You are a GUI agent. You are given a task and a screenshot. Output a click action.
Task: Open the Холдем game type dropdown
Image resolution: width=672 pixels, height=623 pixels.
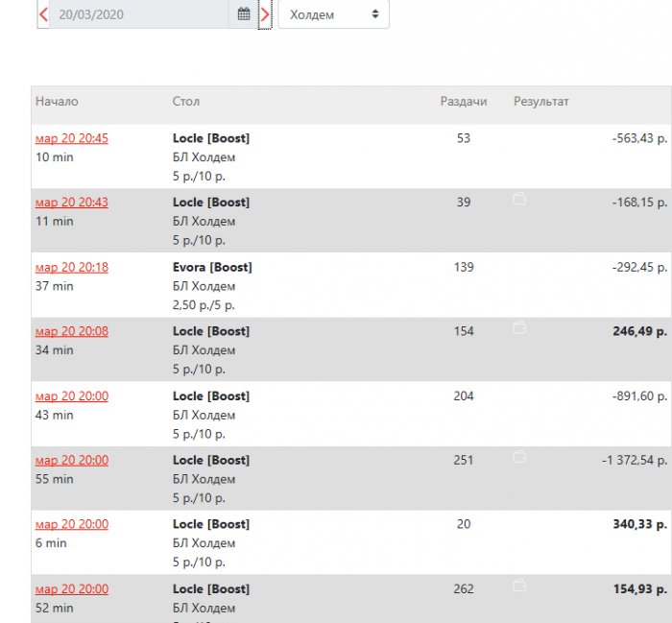334,14
